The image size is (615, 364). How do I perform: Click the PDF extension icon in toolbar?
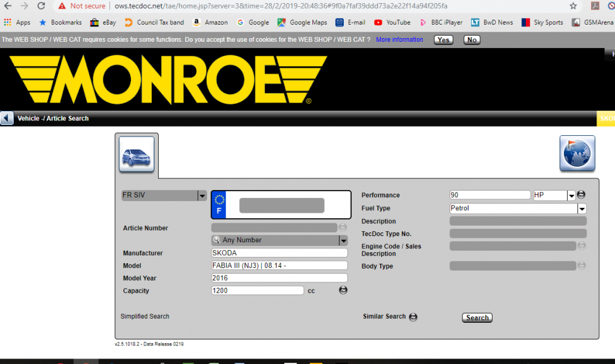click(595, 6)
